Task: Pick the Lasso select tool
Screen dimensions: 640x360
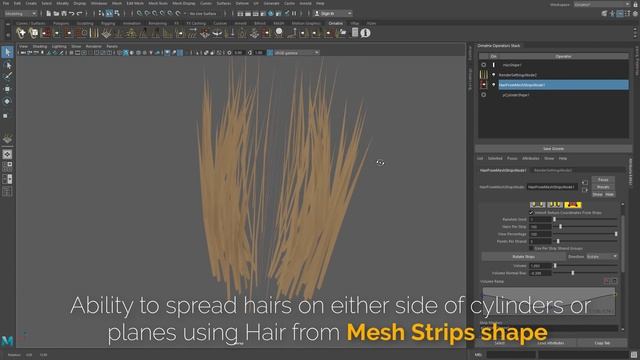Action: tap(7, 65)
